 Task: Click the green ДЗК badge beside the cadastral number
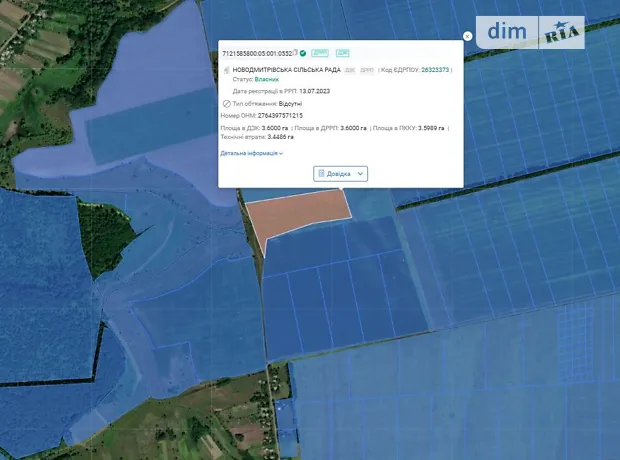tap(342, 52)
